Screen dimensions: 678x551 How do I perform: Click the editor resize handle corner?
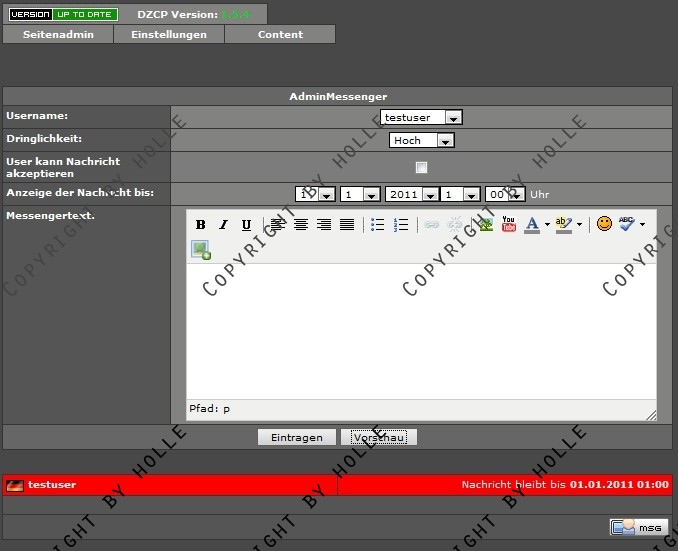point(651,415)
